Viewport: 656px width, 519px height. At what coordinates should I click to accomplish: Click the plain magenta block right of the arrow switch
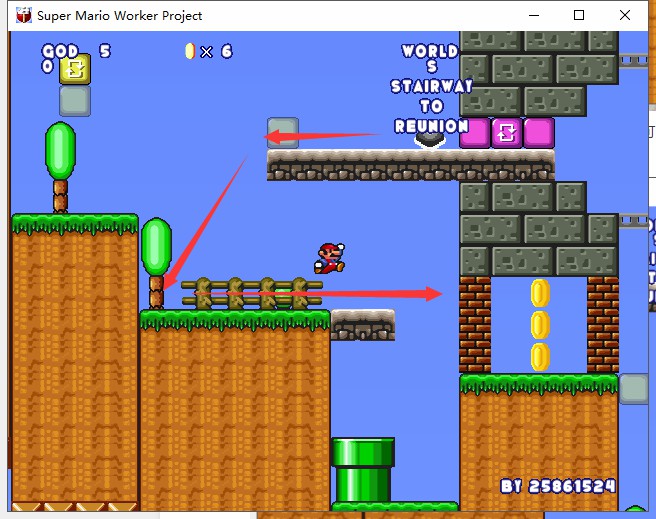click(539, 133)
